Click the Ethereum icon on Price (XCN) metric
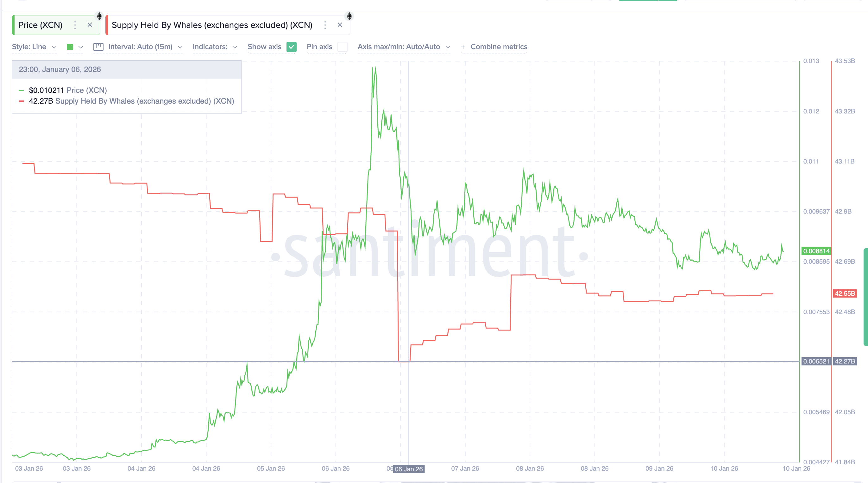This screenshot has width=868, height=483. click(x=100, y=16)
